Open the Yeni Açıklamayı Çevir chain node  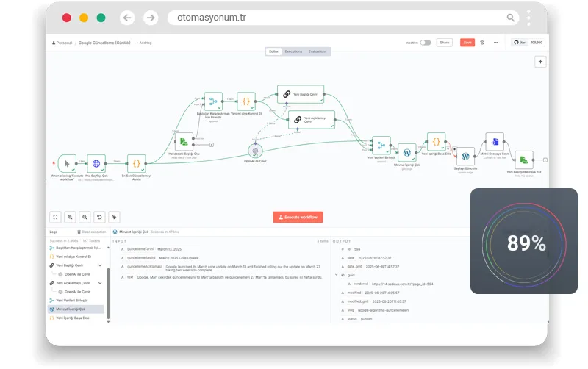tap(312, 120)
